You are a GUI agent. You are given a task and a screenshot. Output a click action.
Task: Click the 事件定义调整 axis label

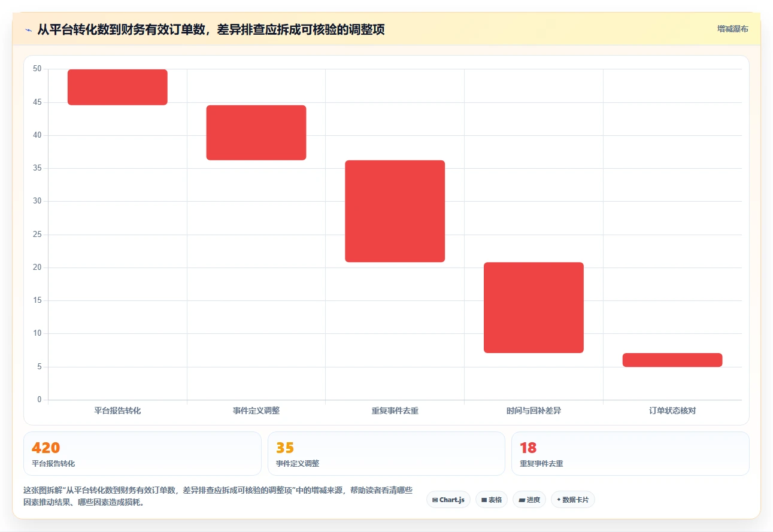coord(256,411)
